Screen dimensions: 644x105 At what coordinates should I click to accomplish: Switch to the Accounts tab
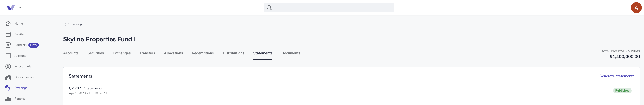[x=71, y=53]
